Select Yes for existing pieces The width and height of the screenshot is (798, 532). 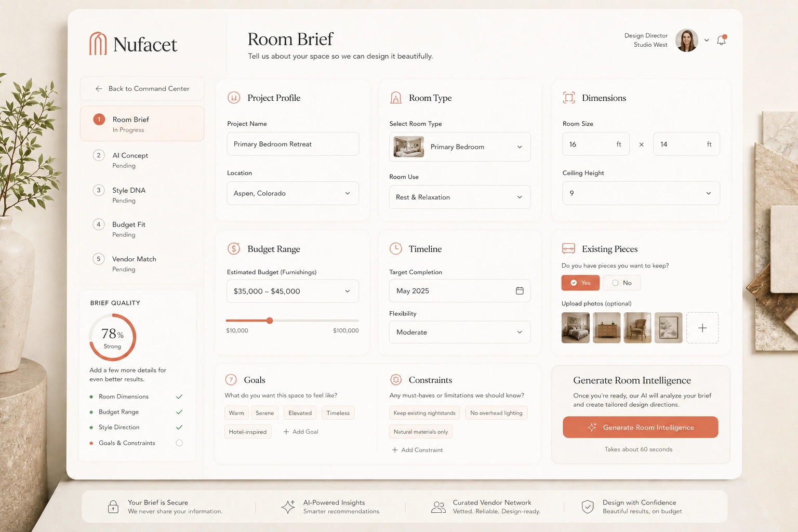click(580, 283)
